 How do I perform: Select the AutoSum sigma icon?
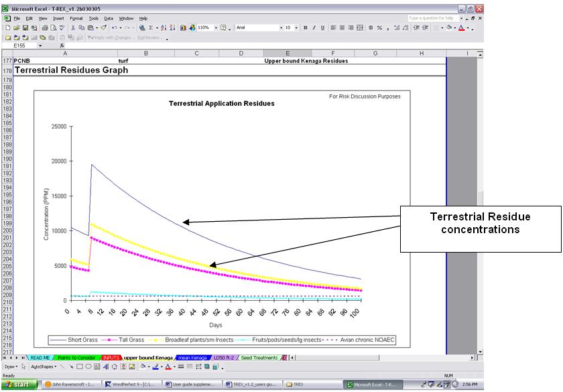[151, 27]
